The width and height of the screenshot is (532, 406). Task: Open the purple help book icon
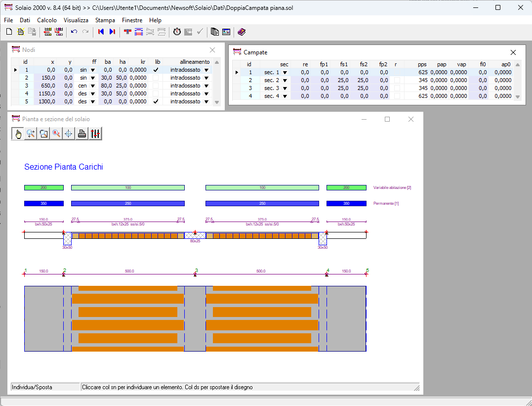[242, 32]
